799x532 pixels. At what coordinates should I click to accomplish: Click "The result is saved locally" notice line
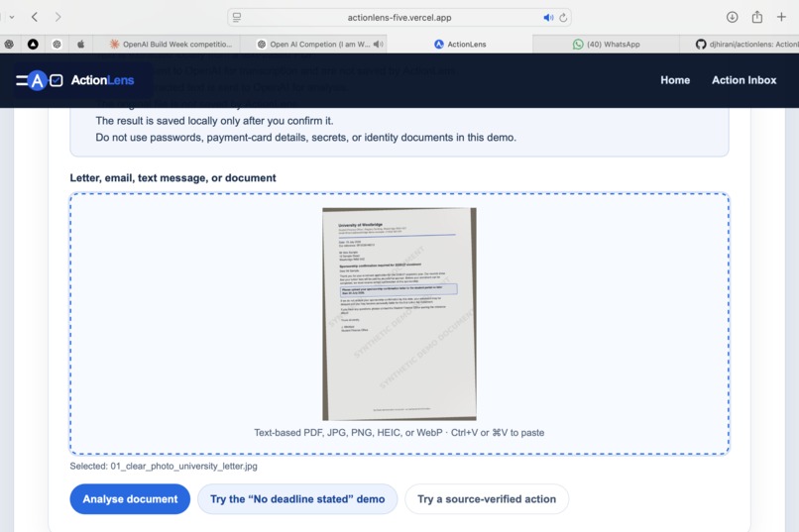214,121
